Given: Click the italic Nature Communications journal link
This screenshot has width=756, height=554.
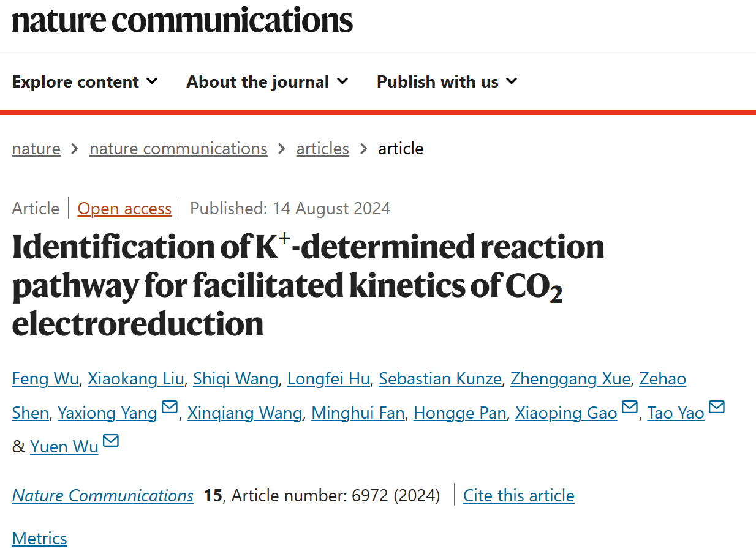Looking at the screenshot, I should (103, 495).
